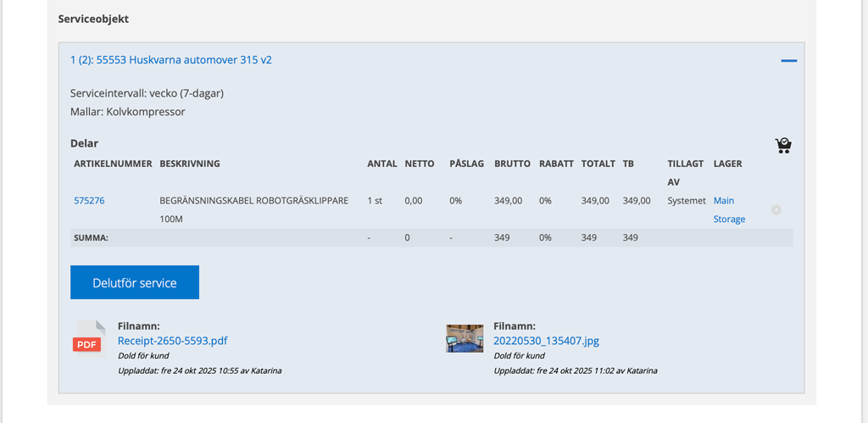The width and height of the screenshot is (868, 423).
Task: Click the Huskvarna automover 315 v2 title
Action: pyautogui.click(x=170, y=60)
